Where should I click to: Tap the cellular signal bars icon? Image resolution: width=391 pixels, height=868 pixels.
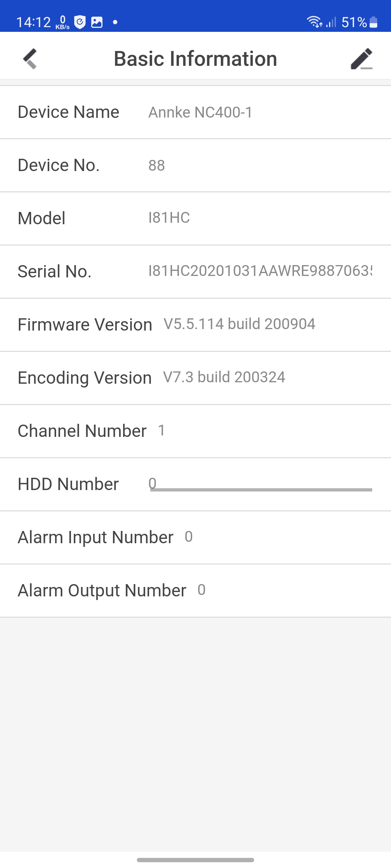(331, 22)
